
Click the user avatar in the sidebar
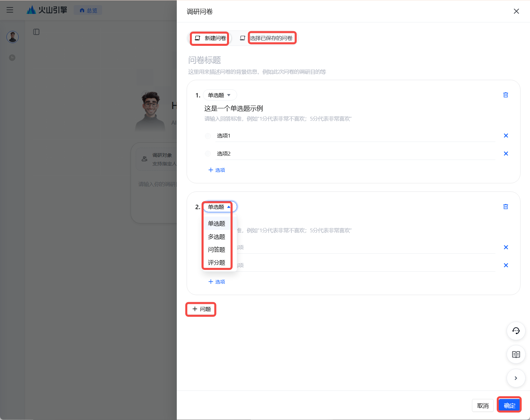point(13,37)
